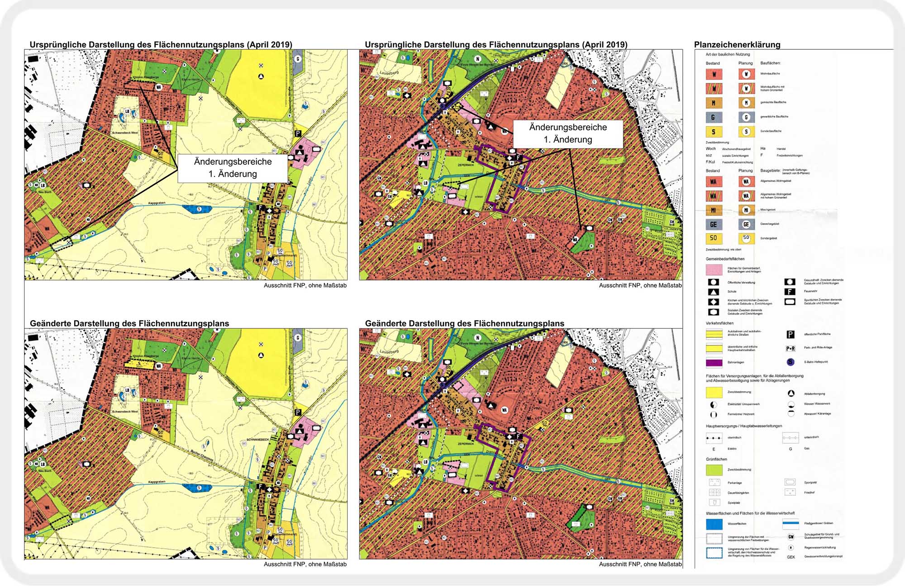The image size is (905, 588).
Task: Click the Spielplatz symbol in the legend
Action: (714, 503)
